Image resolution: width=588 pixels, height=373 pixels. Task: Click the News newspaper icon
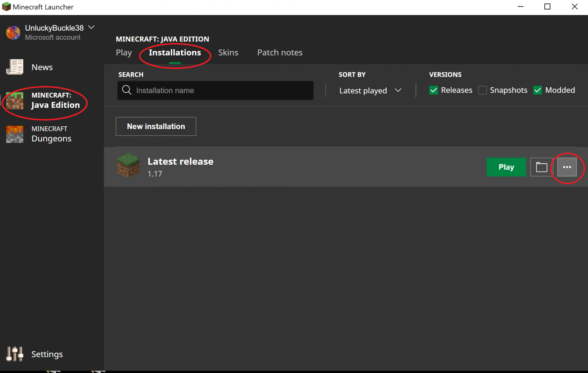(x=15, y=67)
